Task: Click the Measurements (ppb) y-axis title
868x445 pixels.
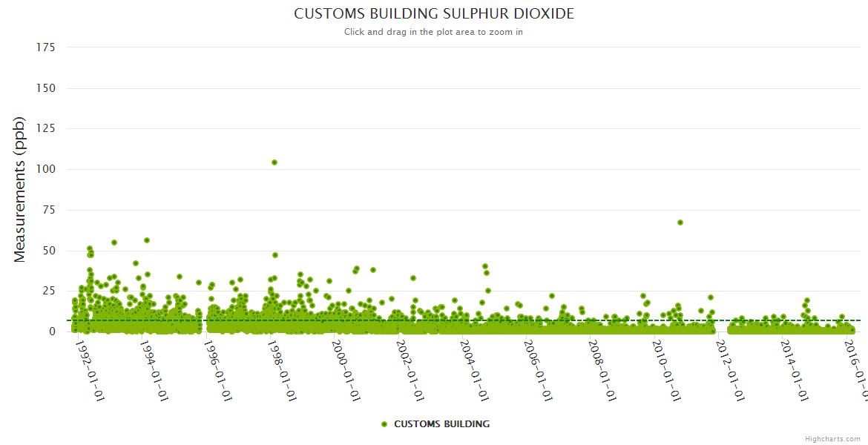Action: (x=20, y=189)
